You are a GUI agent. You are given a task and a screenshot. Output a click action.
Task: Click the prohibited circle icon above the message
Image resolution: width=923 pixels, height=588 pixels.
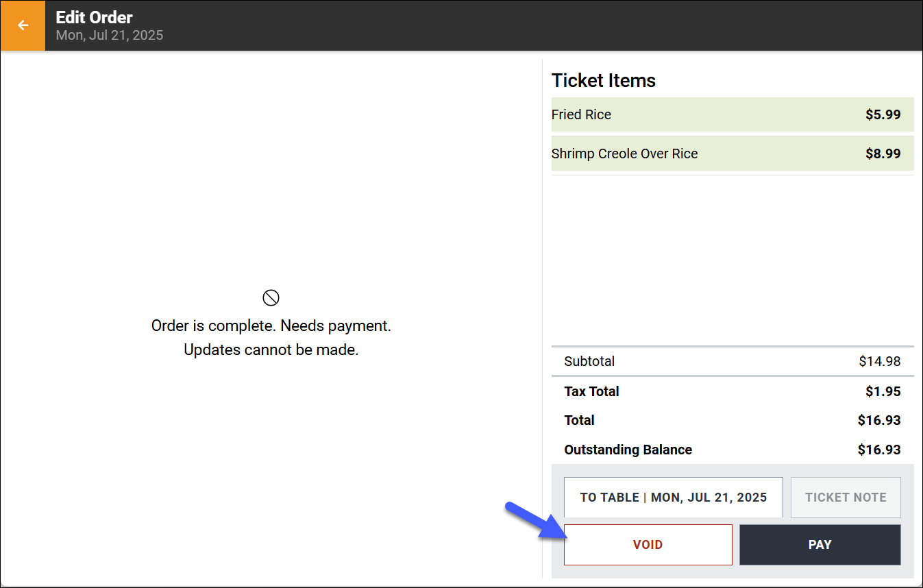pos(271,297)
